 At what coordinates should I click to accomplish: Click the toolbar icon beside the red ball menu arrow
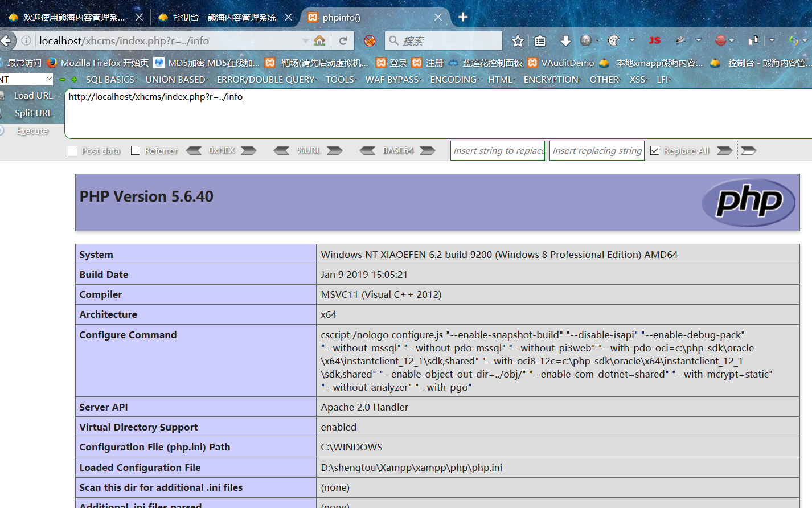pyautogui.click(x=753, y=40)
